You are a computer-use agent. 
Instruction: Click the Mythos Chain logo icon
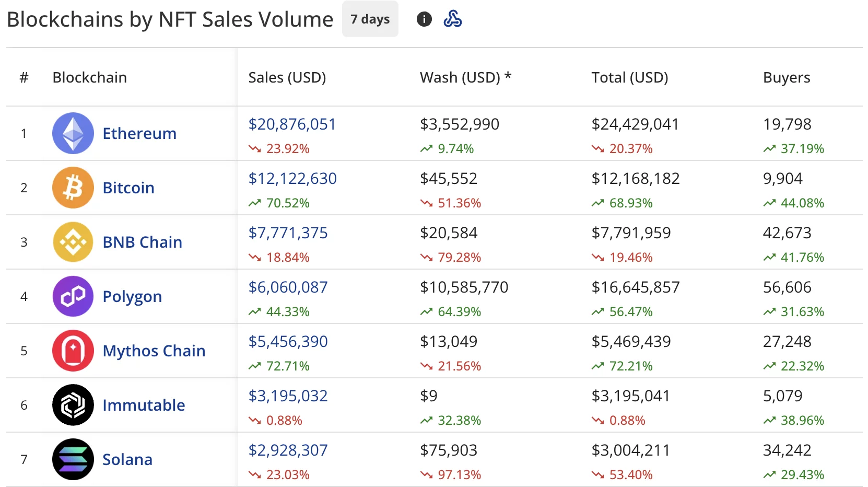point(73,351)
